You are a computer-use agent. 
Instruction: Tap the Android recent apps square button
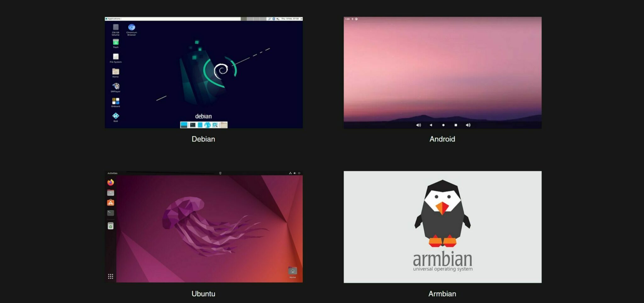pyautogui.click(x=456, y=125)
